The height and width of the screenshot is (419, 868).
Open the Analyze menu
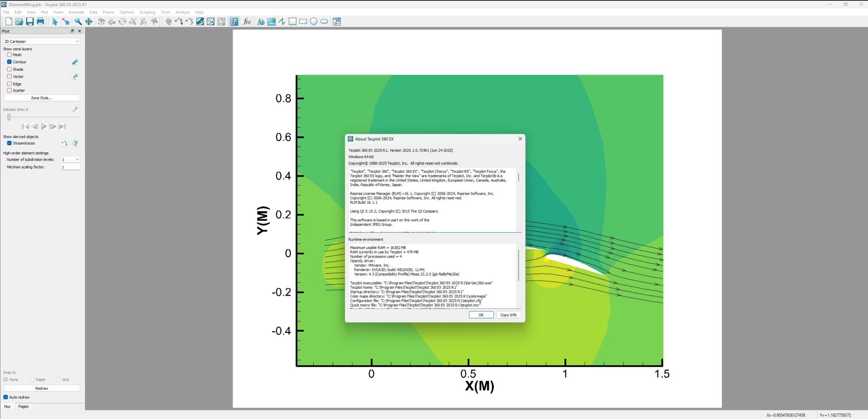click(x=183, y=12)
